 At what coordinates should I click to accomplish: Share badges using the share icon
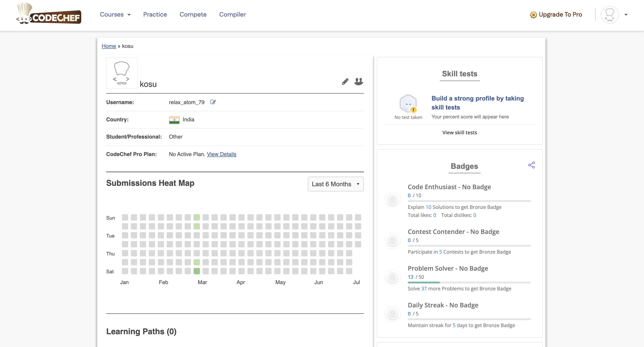coord(531,165)
